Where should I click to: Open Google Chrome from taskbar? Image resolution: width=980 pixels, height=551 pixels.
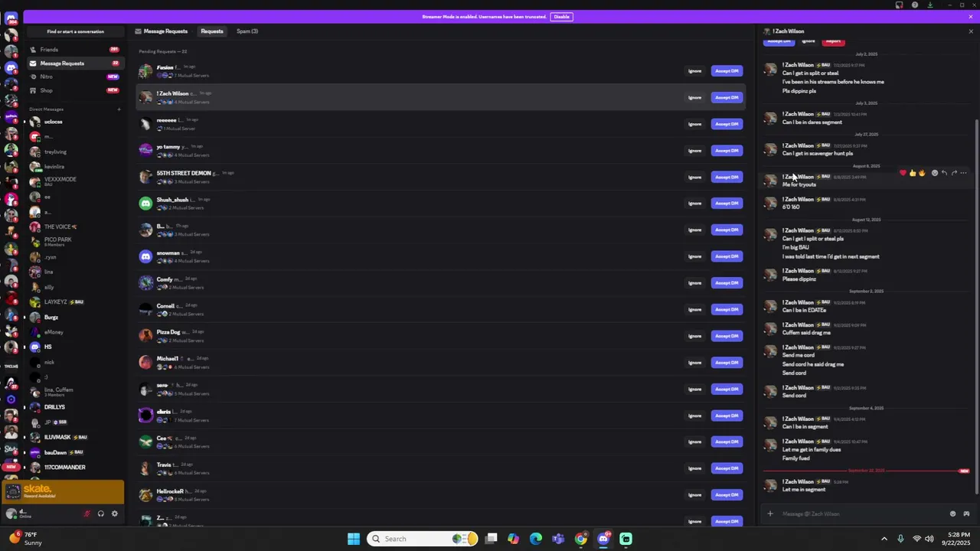tap(581, 539)
